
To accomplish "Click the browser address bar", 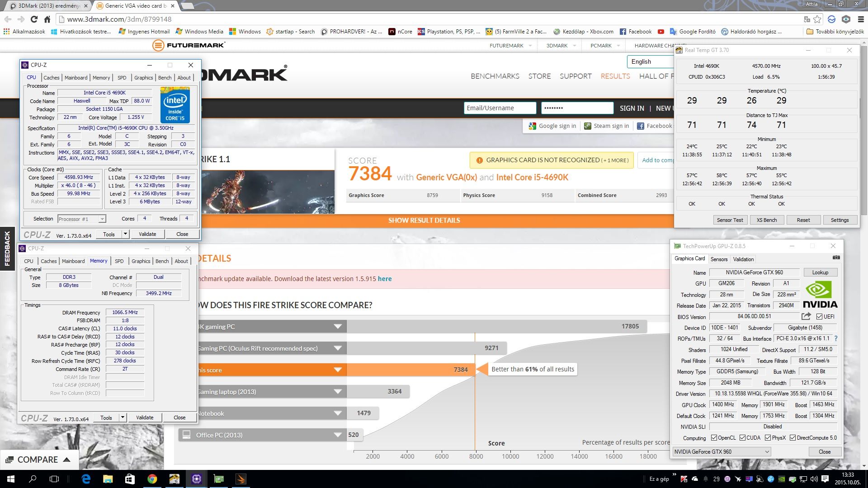I will (429, 19).
